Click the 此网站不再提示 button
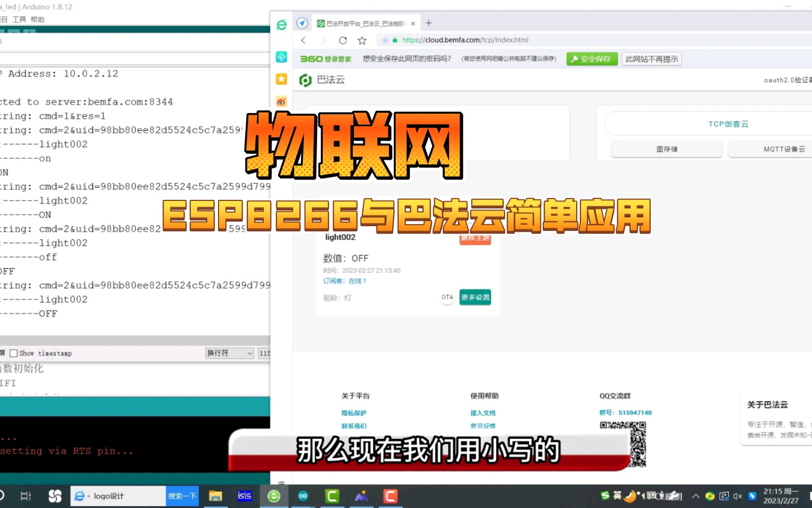 (x=651, y=59)
